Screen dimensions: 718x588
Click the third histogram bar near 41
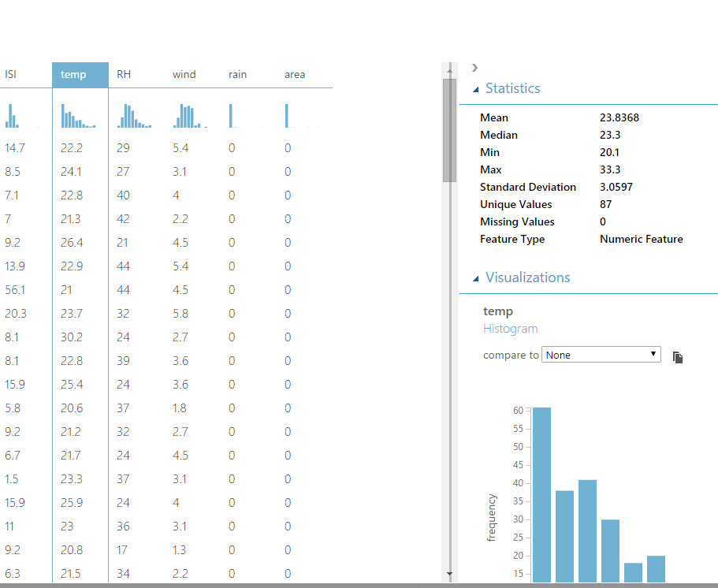click(587, 531)
